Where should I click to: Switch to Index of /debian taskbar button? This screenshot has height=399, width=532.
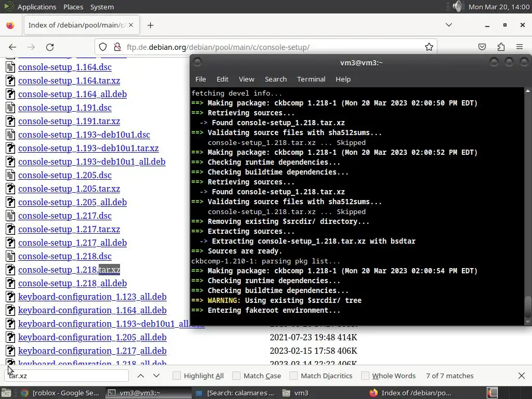410,393
